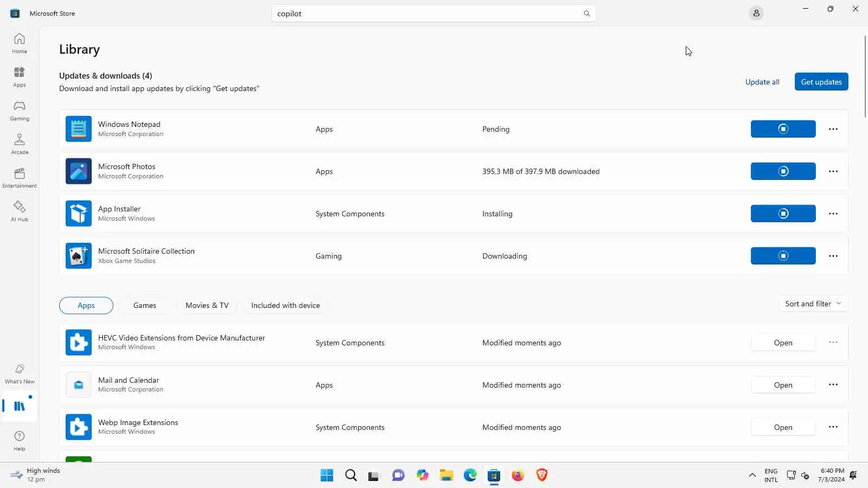Open more options for Webp Image Extensions
Viewport: 868px width, 488px height.
coord(833,427)
